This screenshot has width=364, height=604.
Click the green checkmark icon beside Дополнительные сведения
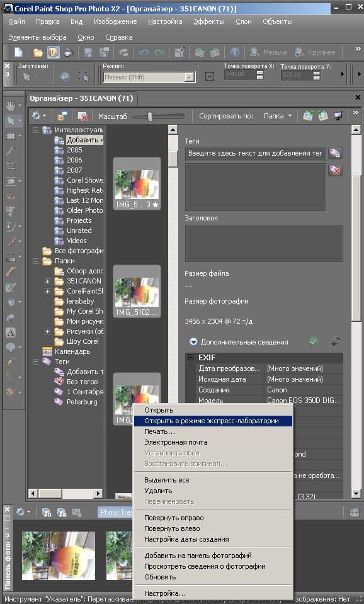click(314, 341)
